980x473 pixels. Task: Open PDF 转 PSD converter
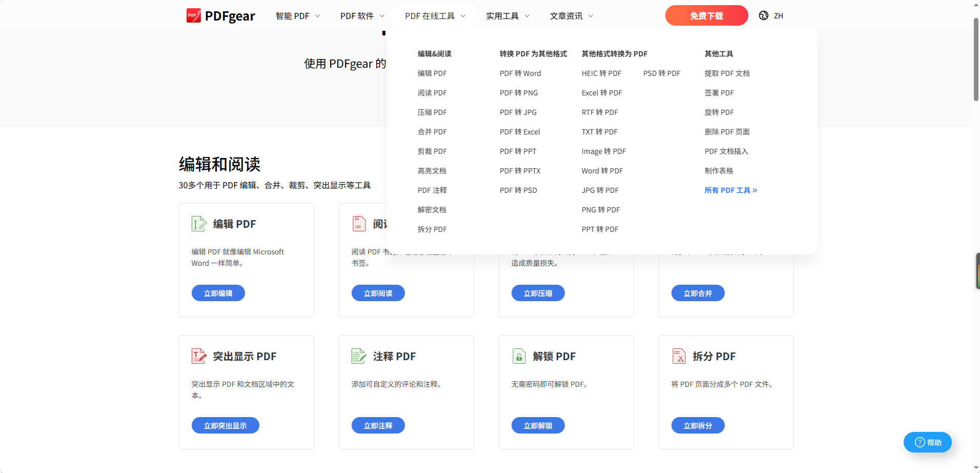518,190
